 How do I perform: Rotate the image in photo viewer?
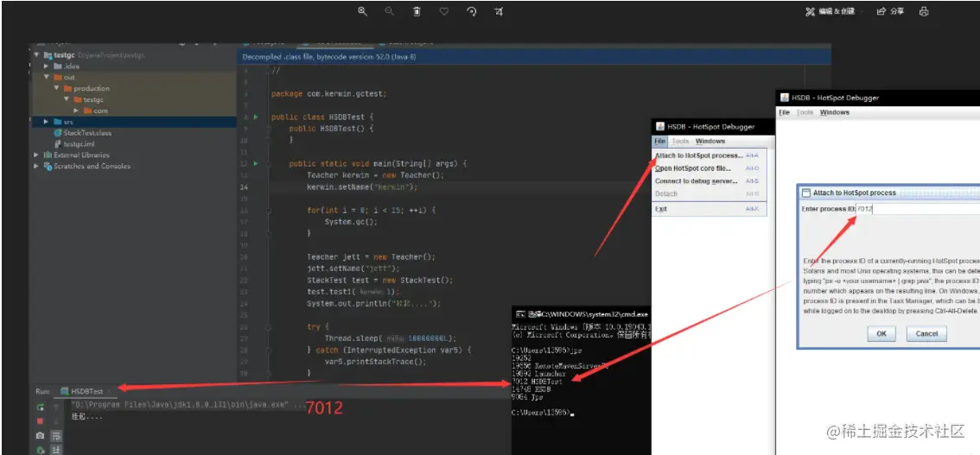pyautogui.click(x=471, y=11)
